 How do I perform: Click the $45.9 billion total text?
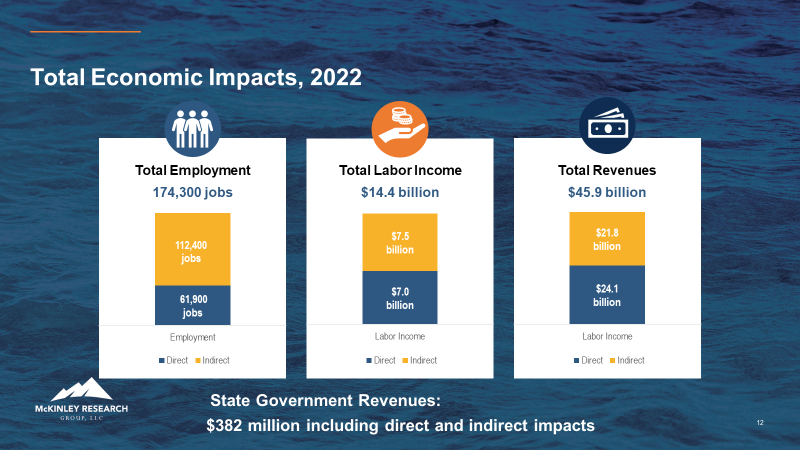tap(607, 192)
